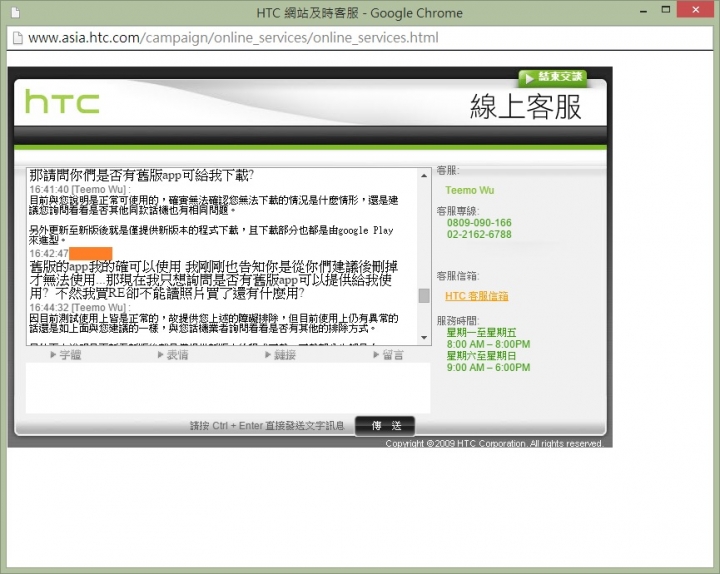Click the agent name Teemo Wu
Image resolution: width=720 pixels, height=574 pixels.
[x=469, y=190]
